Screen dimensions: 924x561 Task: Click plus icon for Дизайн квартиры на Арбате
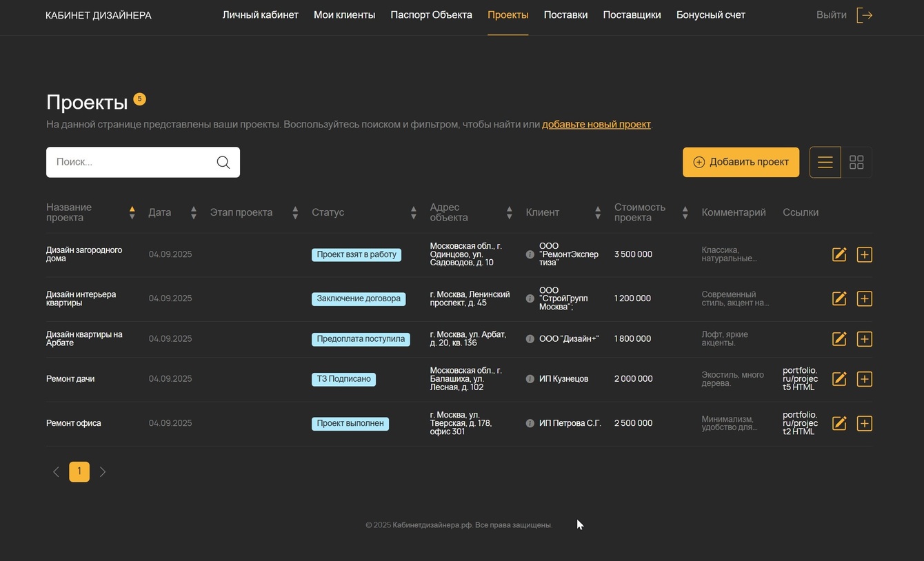click(x=864, y=339)
